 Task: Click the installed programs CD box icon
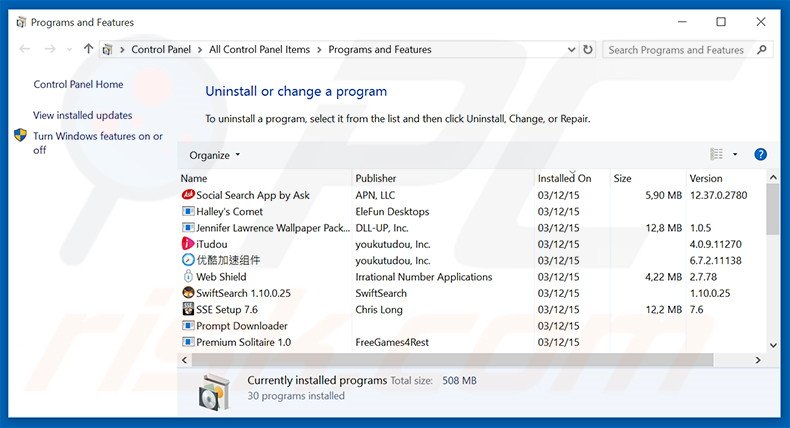pos(214,392)
